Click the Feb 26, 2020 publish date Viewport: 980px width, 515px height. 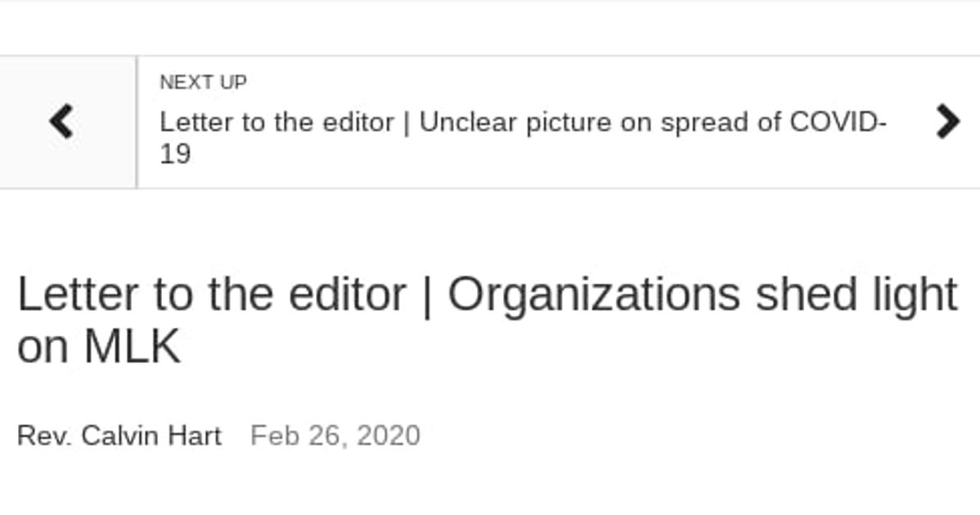[335, 435]
